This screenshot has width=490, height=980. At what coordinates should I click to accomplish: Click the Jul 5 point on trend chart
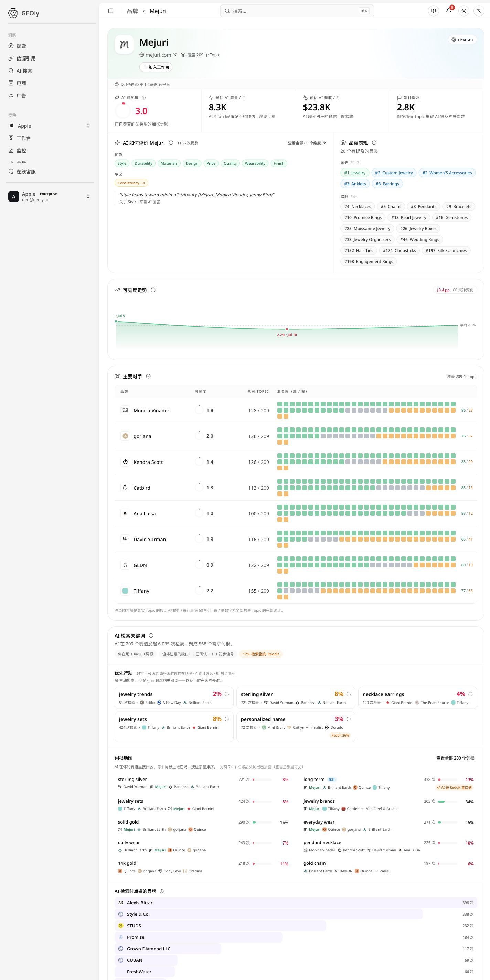pos(116,322)
